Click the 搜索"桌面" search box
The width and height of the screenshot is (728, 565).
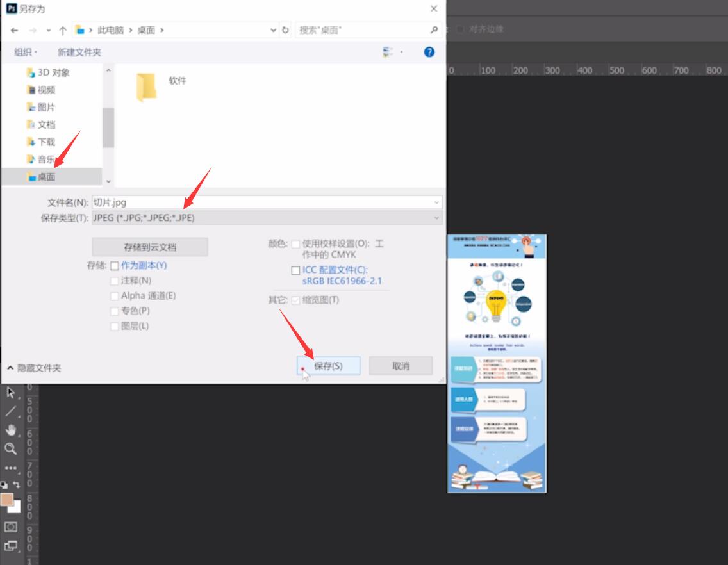pos(368,30)
